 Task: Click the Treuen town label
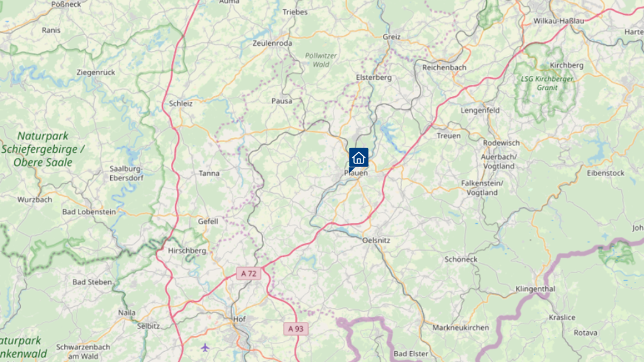pyautogui.click(x=448, y=136)
